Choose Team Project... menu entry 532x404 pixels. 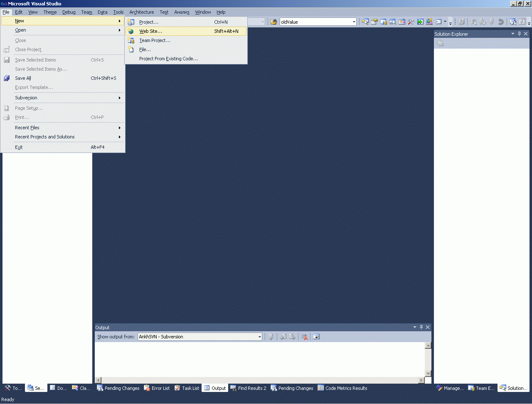coord(186,40)
